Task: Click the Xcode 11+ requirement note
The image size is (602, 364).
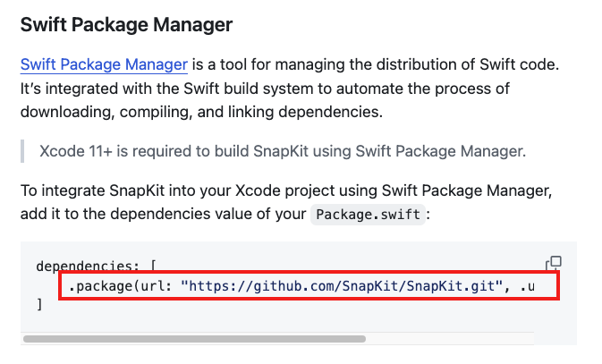Action: pyautogui.click(x=283, y=151)
